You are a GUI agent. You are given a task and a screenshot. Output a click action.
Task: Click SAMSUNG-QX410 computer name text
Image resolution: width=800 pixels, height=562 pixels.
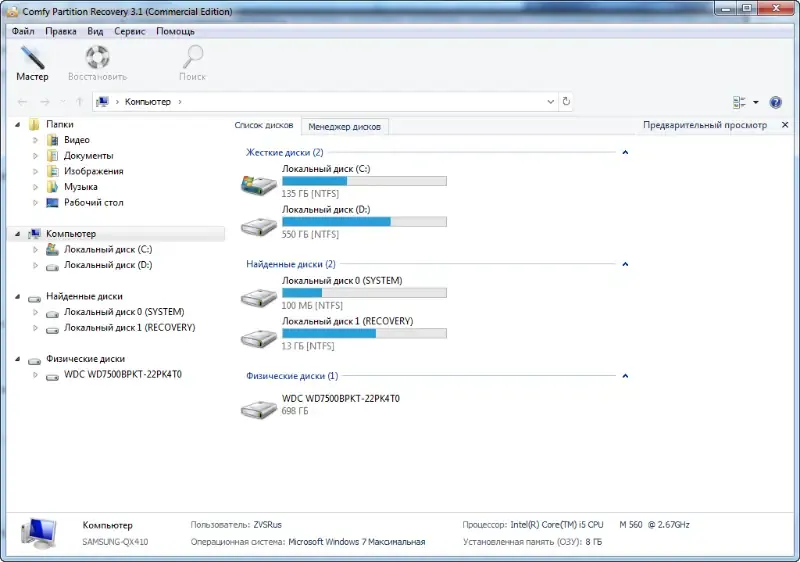point(115,542)
